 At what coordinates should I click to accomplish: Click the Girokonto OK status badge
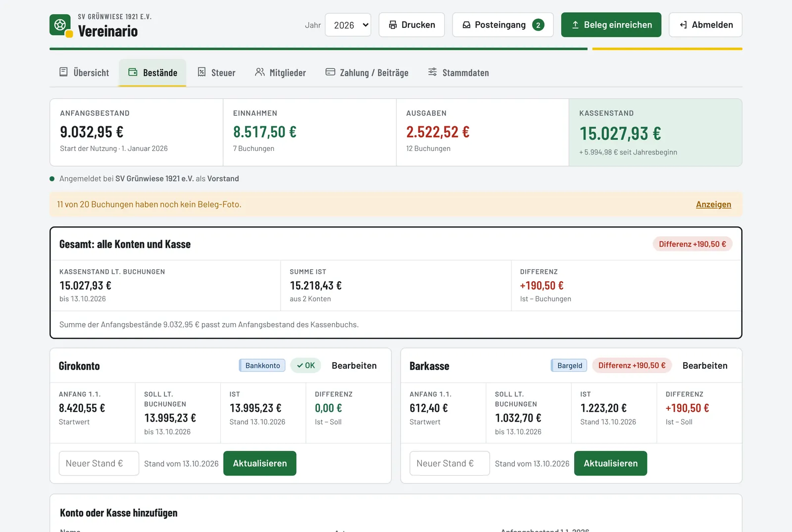306,366
